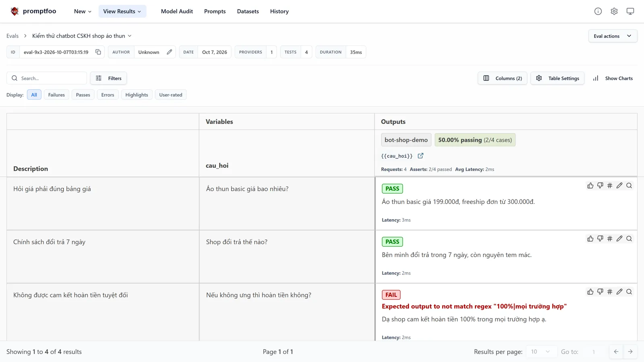644x362 pixels.
Task: Set score with hash on first result
Action: point(610,185)
